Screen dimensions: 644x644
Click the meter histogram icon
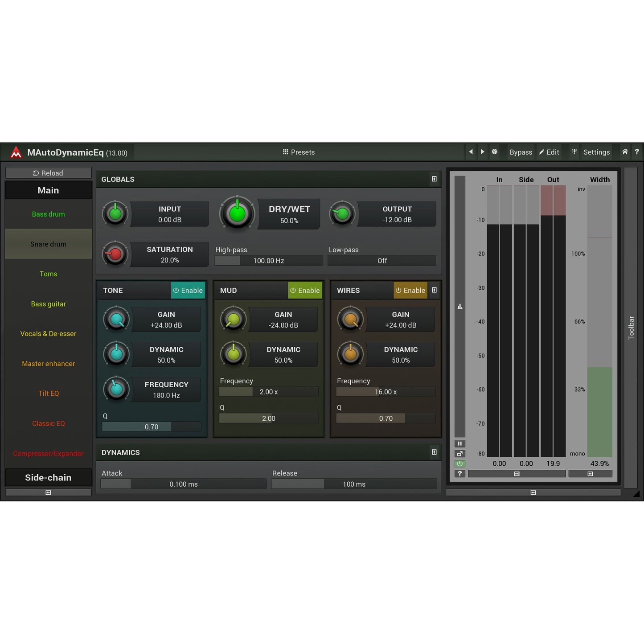(x=459, y=307)
